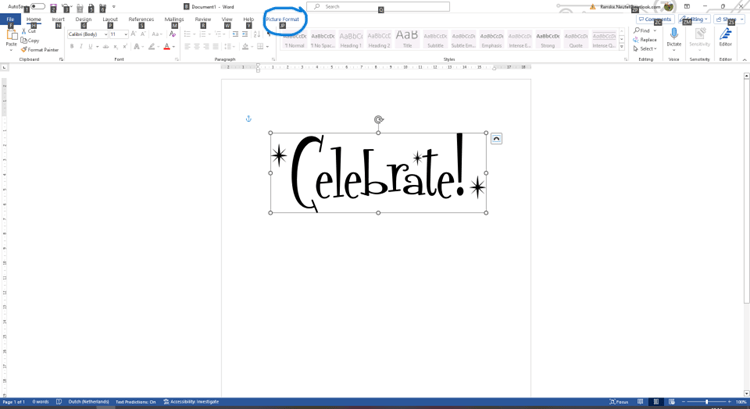Click the rotate handle above the picture

click(x=378, y=120)
